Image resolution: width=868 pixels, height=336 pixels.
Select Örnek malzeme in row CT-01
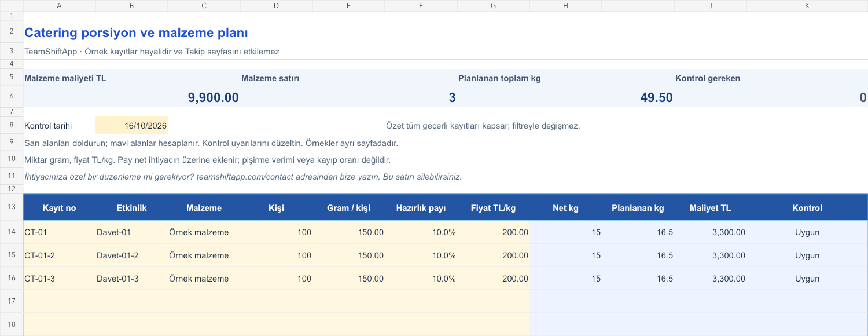coord(204,232)
